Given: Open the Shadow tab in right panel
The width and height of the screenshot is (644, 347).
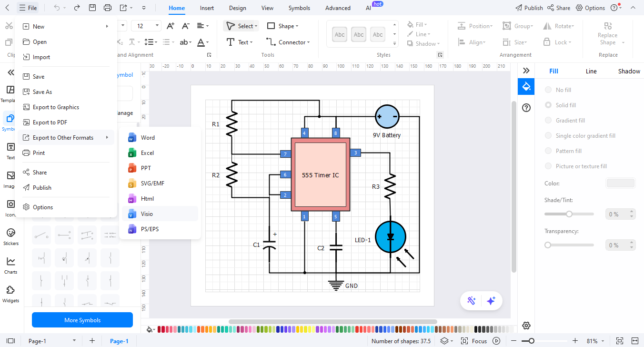Looking at the screenshot, I should 629,71.
